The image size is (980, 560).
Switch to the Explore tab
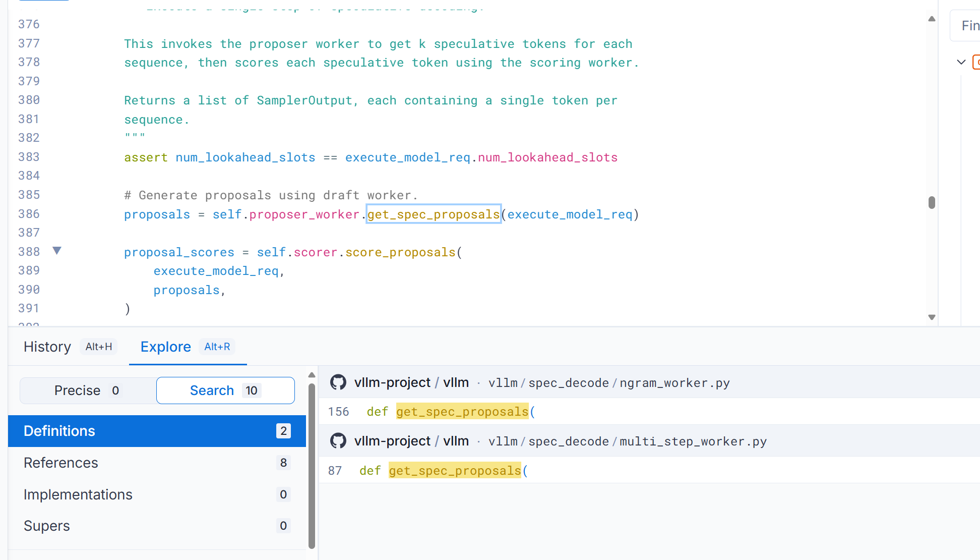166,347
